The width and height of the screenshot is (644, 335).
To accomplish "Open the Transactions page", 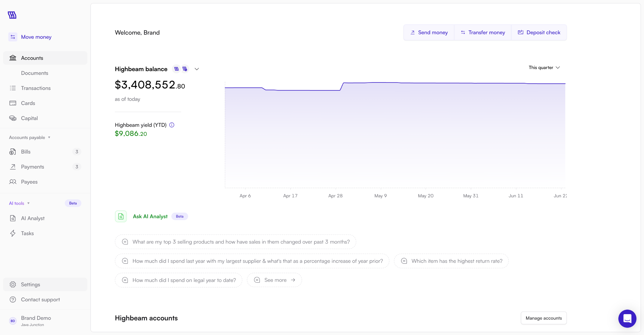I will pyautogui.click(x=36, y=88).
